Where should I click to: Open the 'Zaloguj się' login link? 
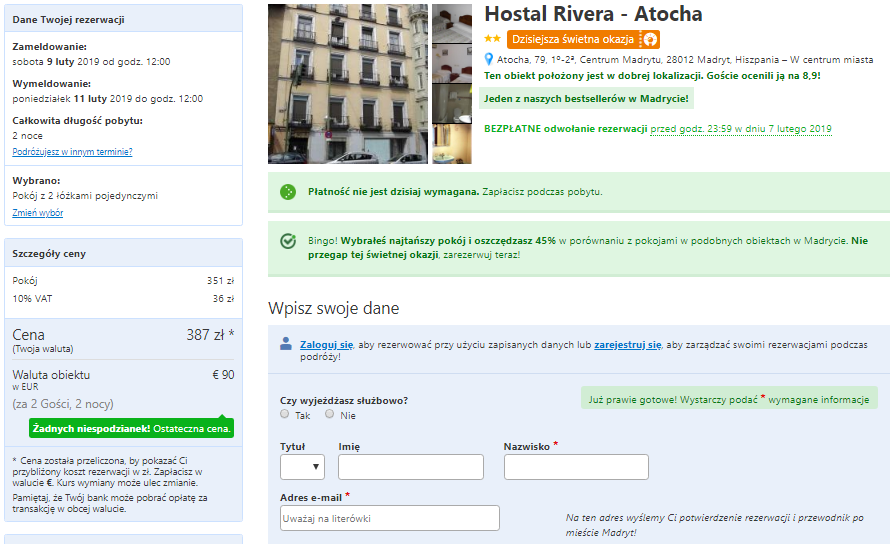pos(327,344)
